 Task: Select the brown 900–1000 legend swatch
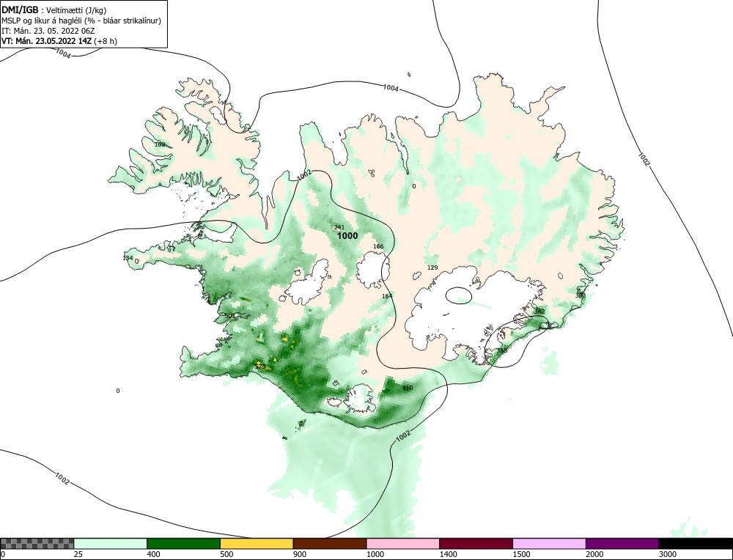[330, 543]
